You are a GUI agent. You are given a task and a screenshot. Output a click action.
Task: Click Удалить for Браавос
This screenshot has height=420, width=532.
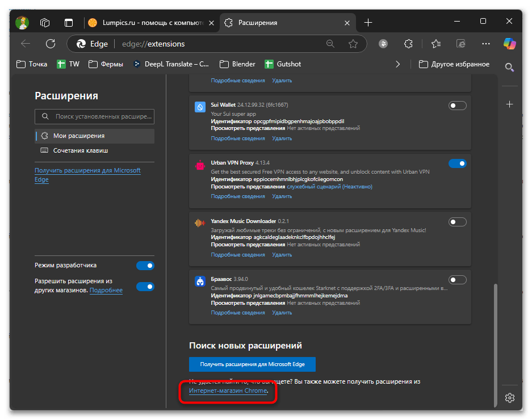pyautogui.click(x=282, y=313)
